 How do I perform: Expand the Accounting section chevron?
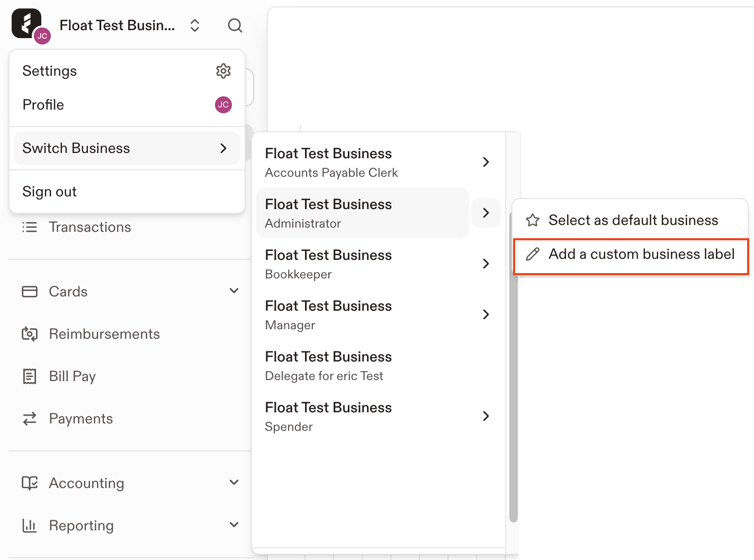point(234,482)
